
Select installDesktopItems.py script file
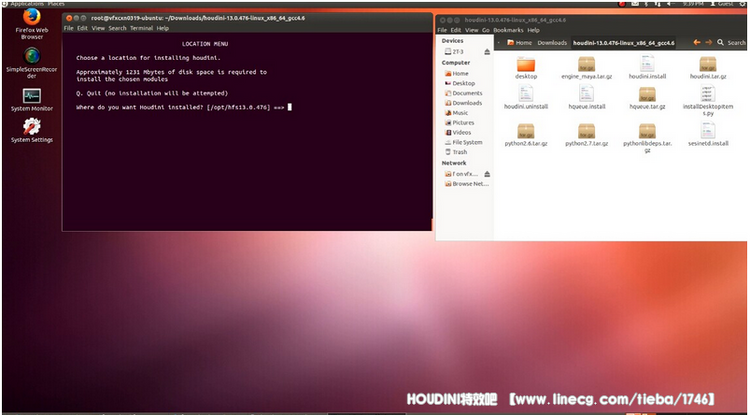708,100
